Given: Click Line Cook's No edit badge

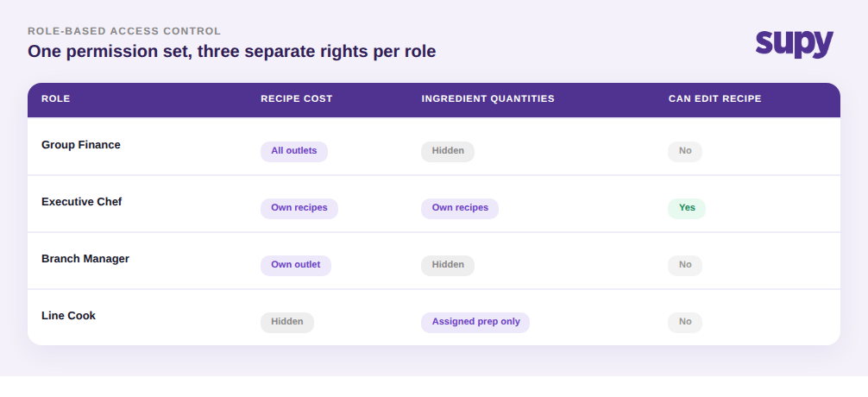Looking at the screenshot, I should 685,322.
